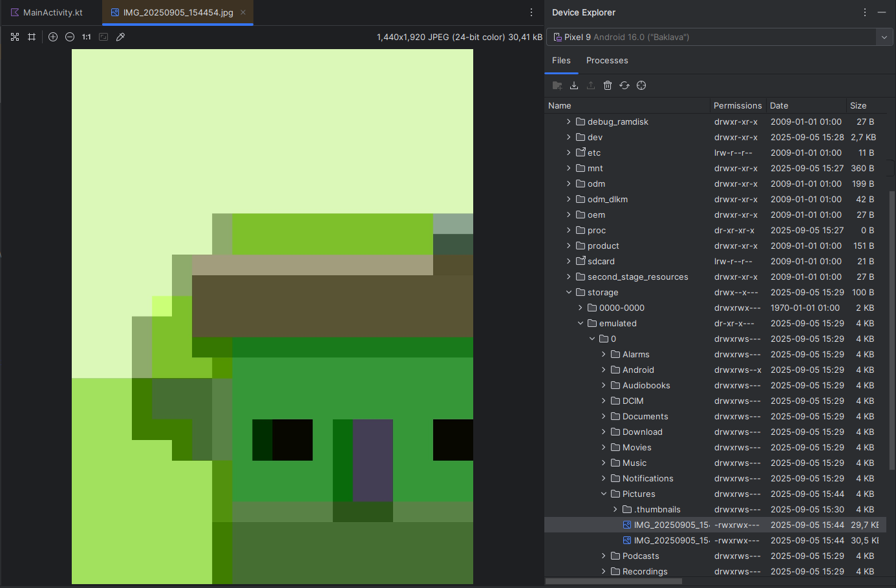Synchronize the device file list

coord(624,85)
